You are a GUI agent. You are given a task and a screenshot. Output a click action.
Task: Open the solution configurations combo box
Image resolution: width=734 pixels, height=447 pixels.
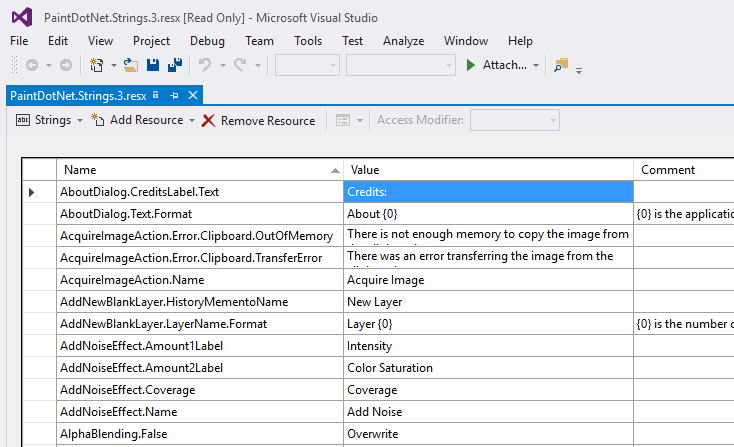click(x=307, y=65)
